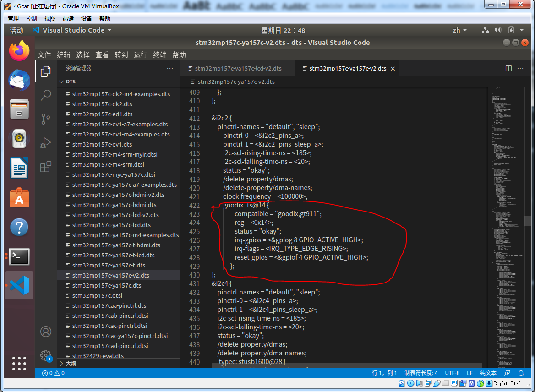The image size is (535, 392).
Task: Open clock 星期日 22:48 calendar
Action: point(283,30)
